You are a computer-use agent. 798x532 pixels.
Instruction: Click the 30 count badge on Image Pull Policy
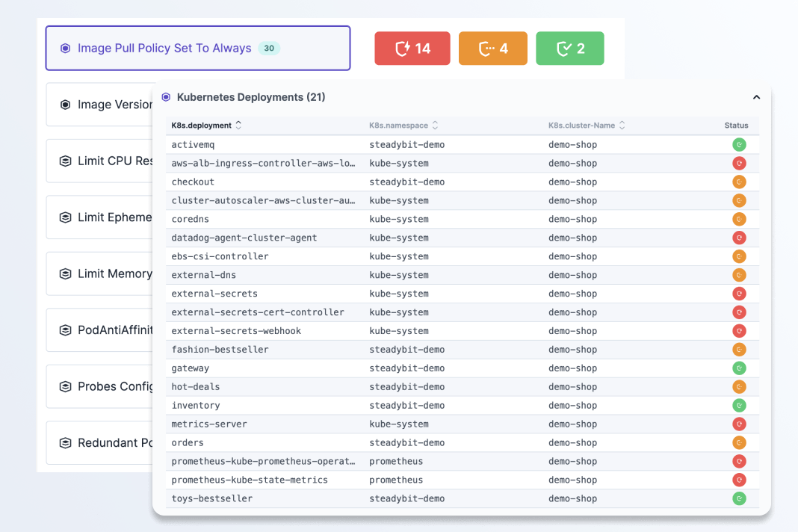coord(269,49)
